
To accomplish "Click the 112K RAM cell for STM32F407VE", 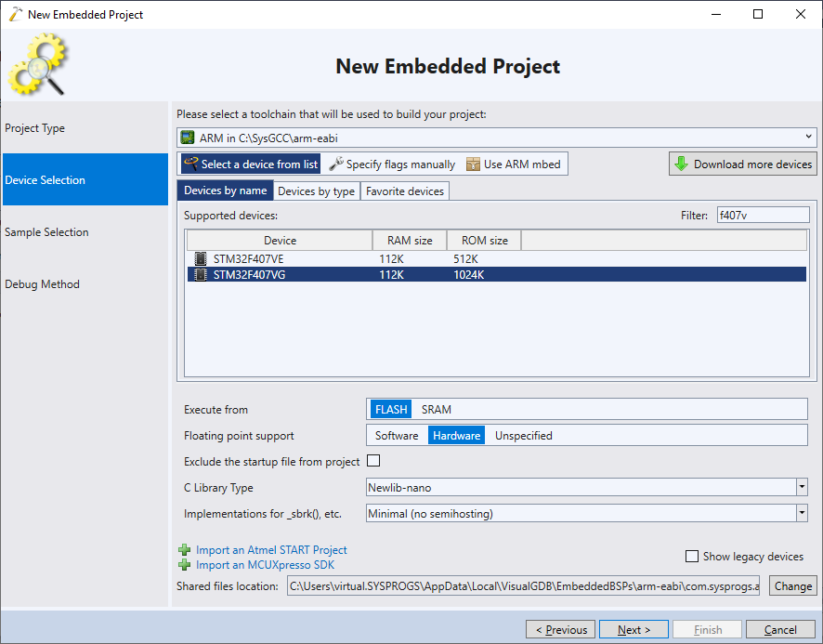I will click(391, 258).
